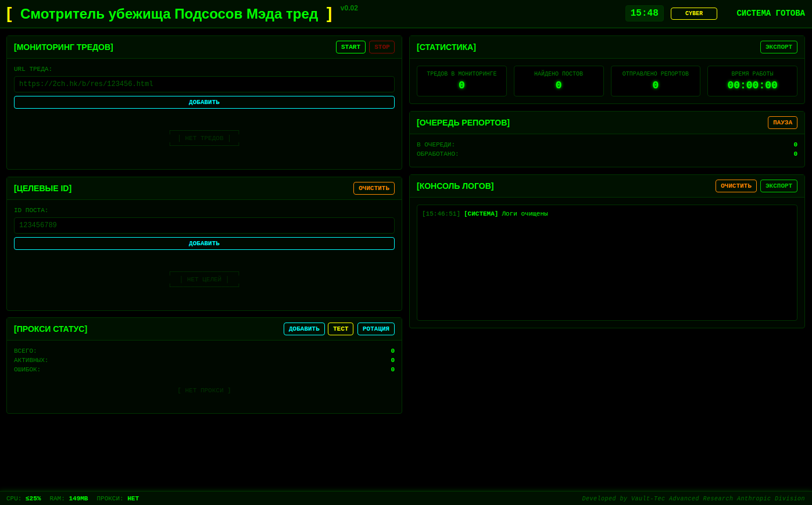Click the ОТПРАВЛЕНО РЕПОРТОВ stat card
Image resolution: width=812 pixels, height=505 pixels.
point(656,81)
